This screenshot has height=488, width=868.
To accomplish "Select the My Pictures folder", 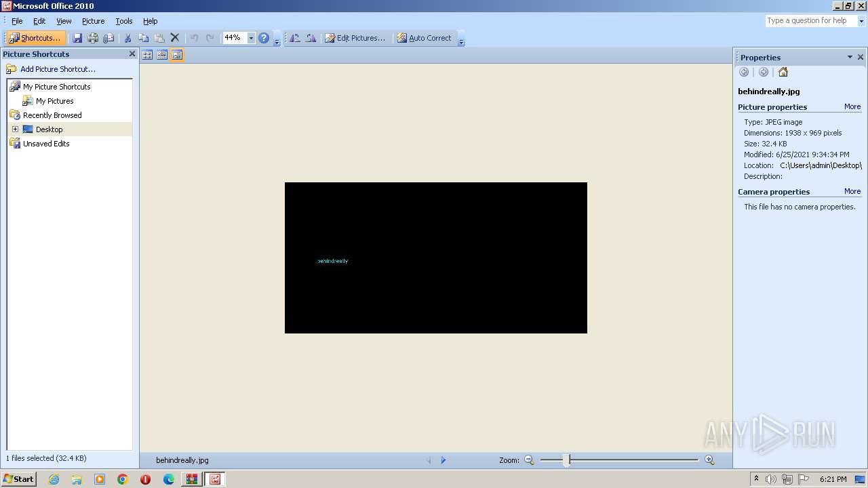I will (54, 101).
